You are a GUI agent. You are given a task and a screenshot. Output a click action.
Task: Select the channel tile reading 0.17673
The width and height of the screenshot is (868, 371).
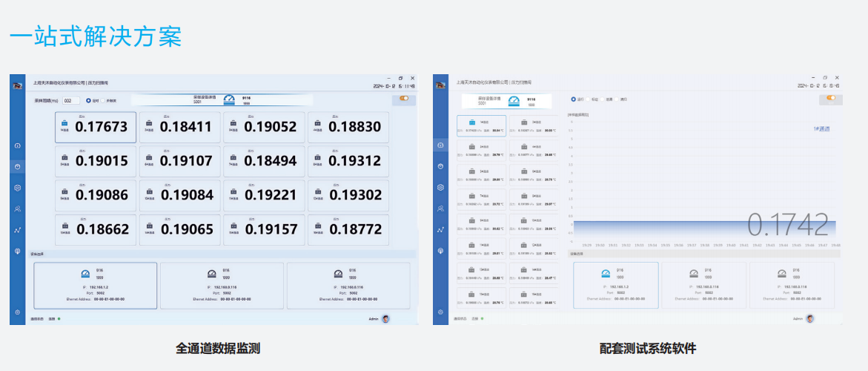point(95,127)
